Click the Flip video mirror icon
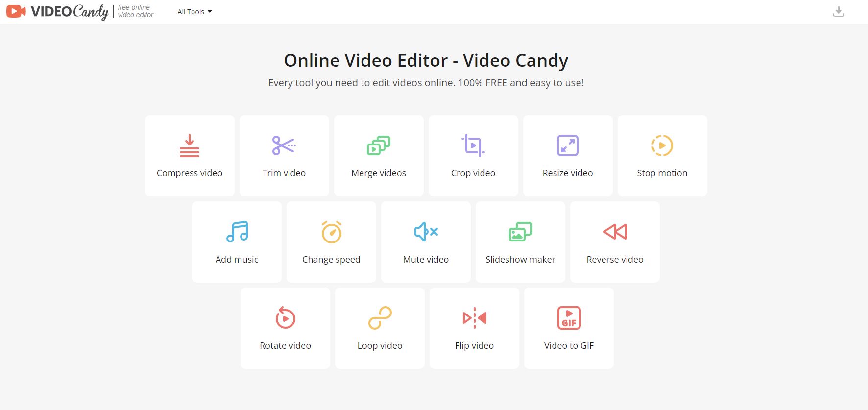Screen dimensions: 868x410 coord(475,318)
